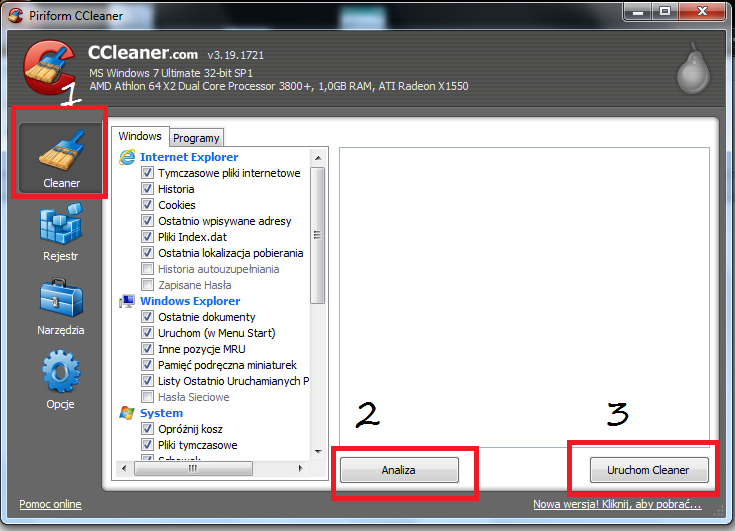Click the vertical scrollbar thumb
This screenshot has width=735, height=531.
point(318,235)
